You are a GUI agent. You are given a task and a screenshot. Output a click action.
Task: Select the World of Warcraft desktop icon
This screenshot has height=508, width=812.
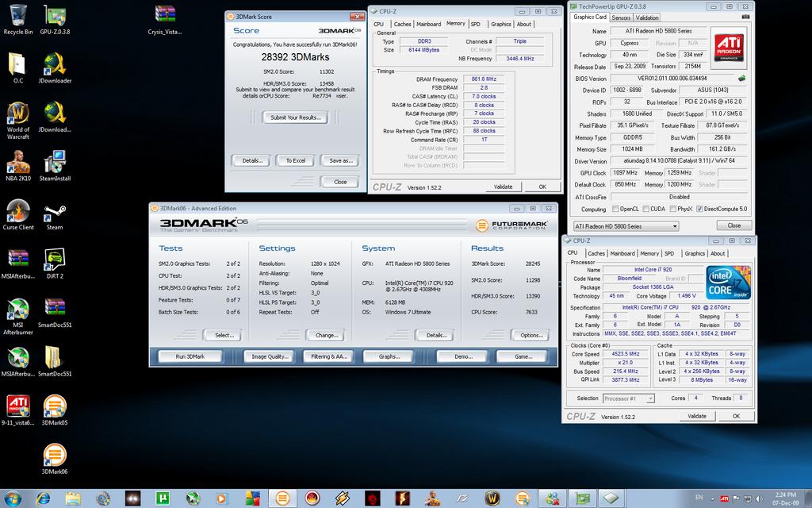pos(18,121)
